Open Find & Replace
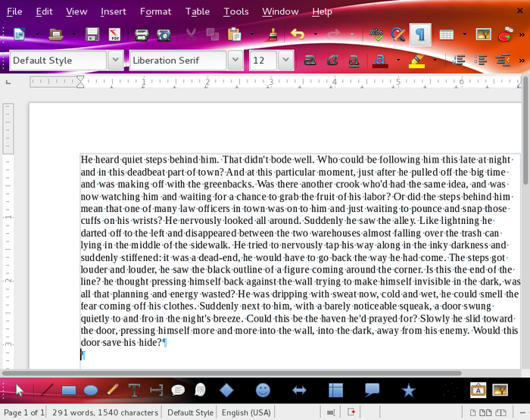530x420 pixels. point(398,34)
